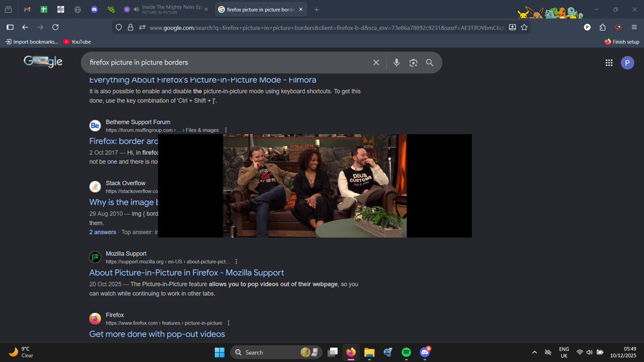This screenshot has width=644, height=362.
Task: Clear the Google search box text
Action: click(x=376, y=63)
